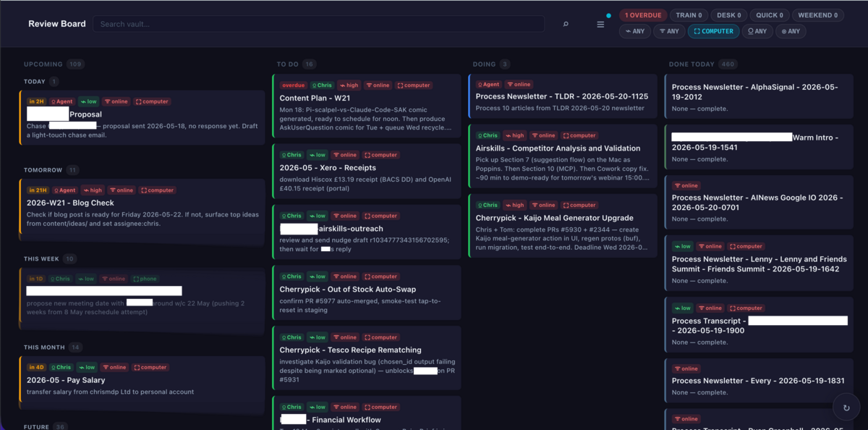Viewport: 868px width, 430px height.
Task: Select the UPCOMING column header
Action: (54, 64)
